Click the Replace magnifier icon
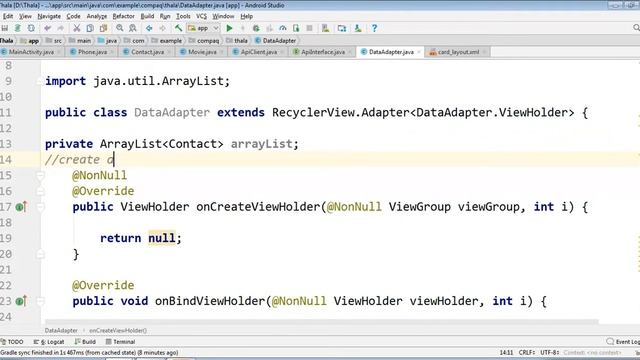The image size is (640, 360). 133,28
